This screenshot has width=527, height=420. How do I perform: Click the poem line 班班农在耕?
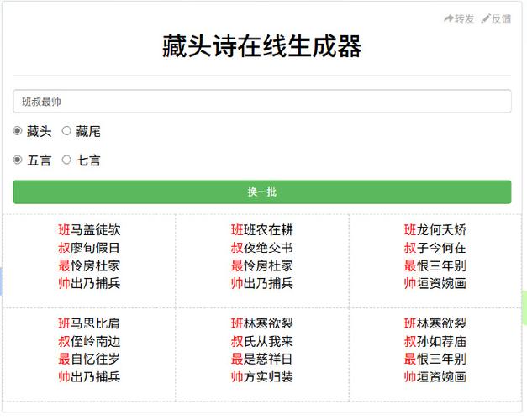click(262, 230)
